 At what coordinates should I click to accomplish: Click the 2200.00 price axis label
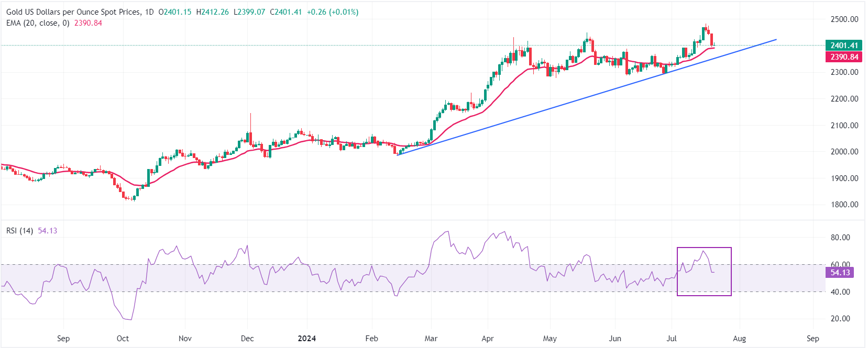tap(844, 99)
